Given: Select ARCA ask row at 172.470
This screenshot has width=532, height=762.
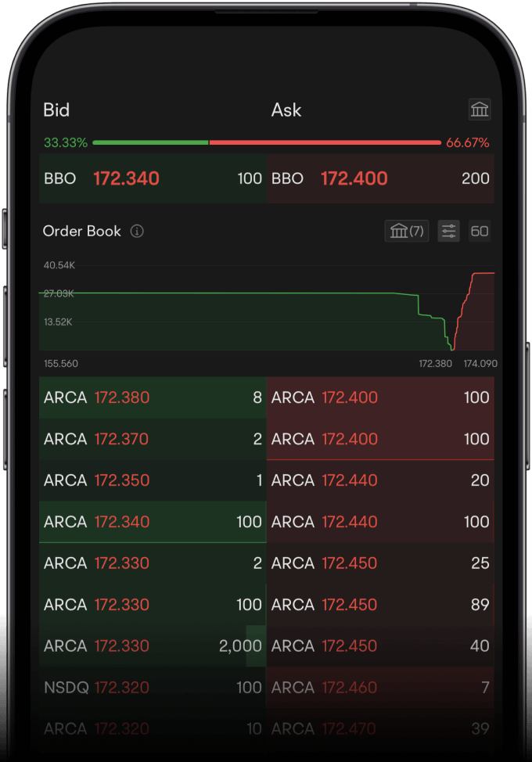Looking at the screenshot, I should point(380,728).
